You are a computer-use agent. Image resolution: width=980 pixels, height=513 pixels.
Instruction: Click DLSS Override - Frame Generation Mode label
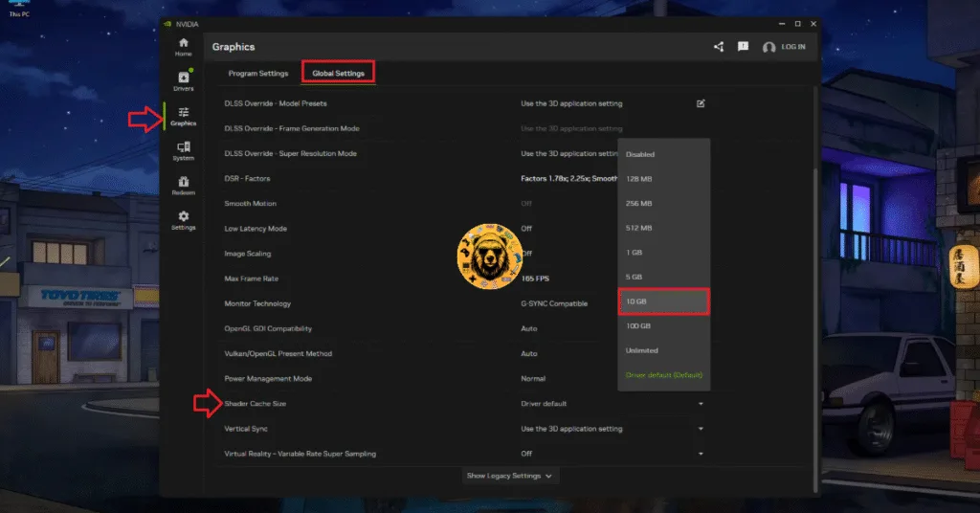pyautogui.click(x=292, y=128)
